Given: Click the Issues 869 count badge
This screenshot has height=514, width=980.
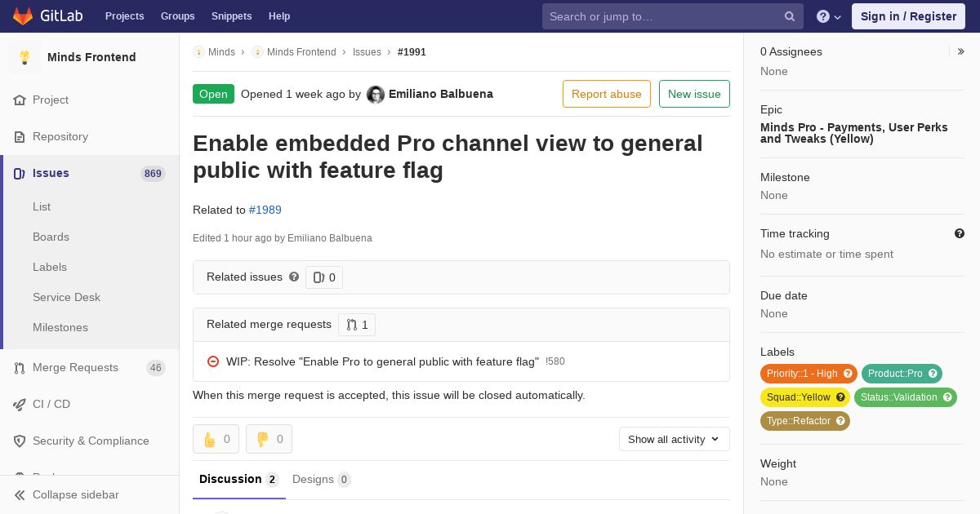Looking at the screenshot, I should [153, 174].
